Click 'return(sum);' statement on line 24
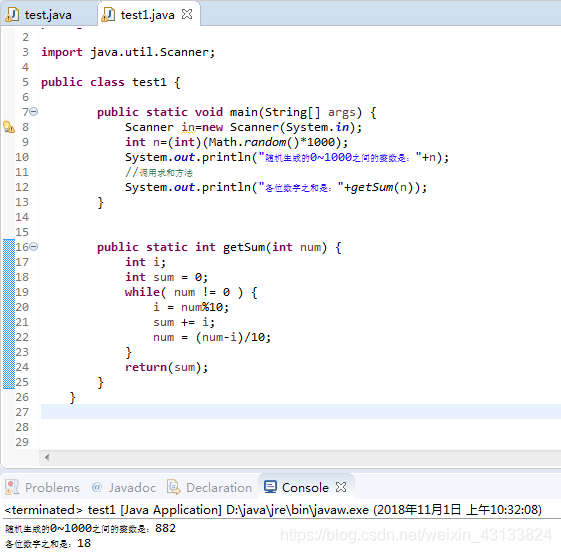This screenshot has height=553, width=561. click(x=167, y=367)
